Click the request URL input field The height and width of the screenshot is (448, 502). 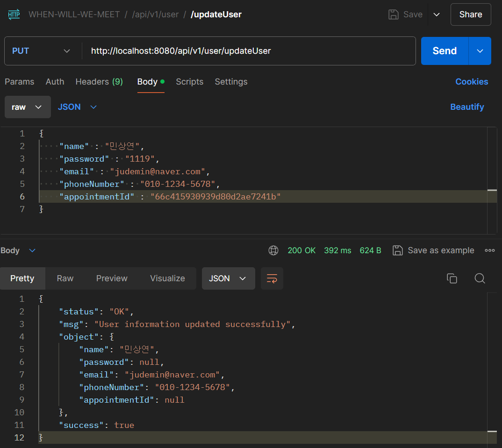(x=248, y=51)
